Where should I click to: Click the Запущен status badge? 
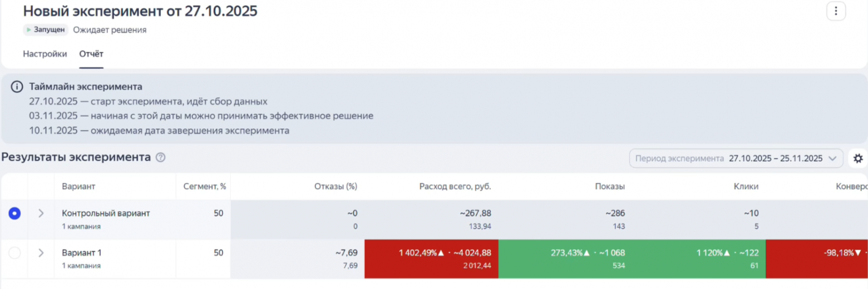46,30
